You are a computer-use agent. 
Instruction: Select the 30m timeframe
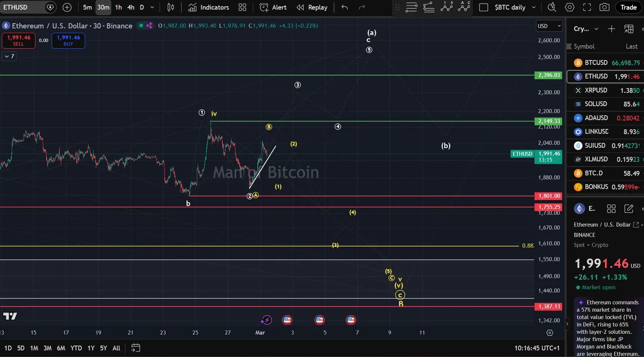tap(103, 7)
